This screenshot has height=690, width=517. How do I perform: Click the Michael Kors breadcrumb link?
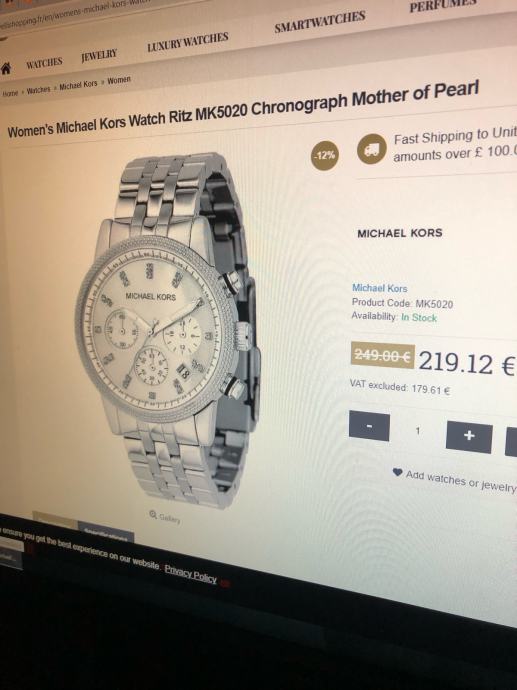(78, 84)
